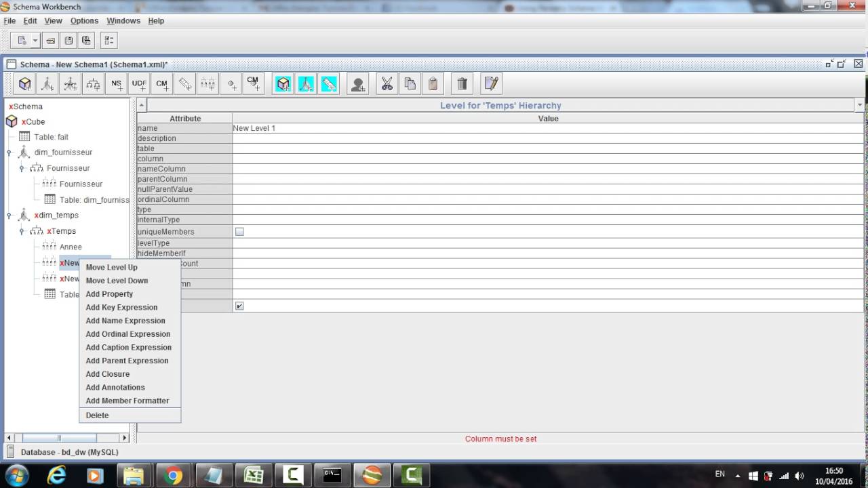Click the Save As double-diskette icon
The height and width of the screenshot is (488, 868).
(x=86, y=41)
